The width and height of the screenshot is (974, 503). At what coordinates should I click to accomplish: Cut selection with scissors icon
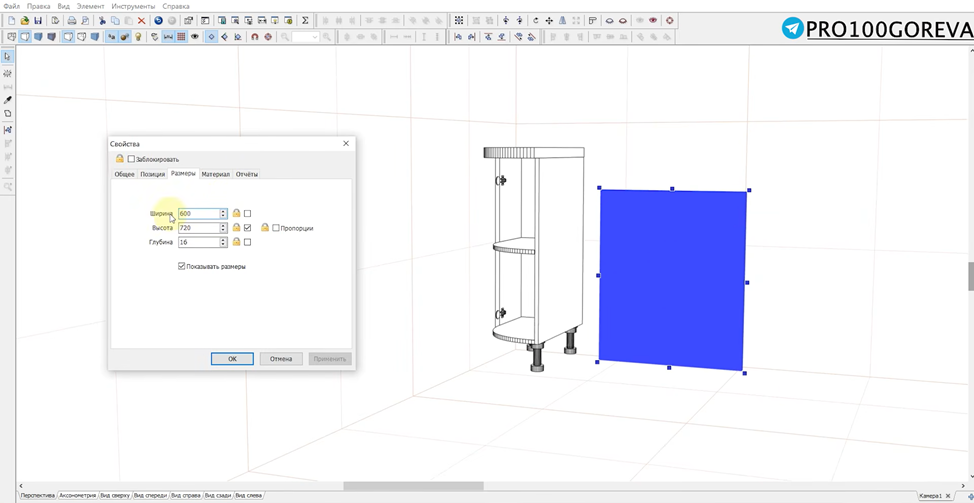[102, 20]
